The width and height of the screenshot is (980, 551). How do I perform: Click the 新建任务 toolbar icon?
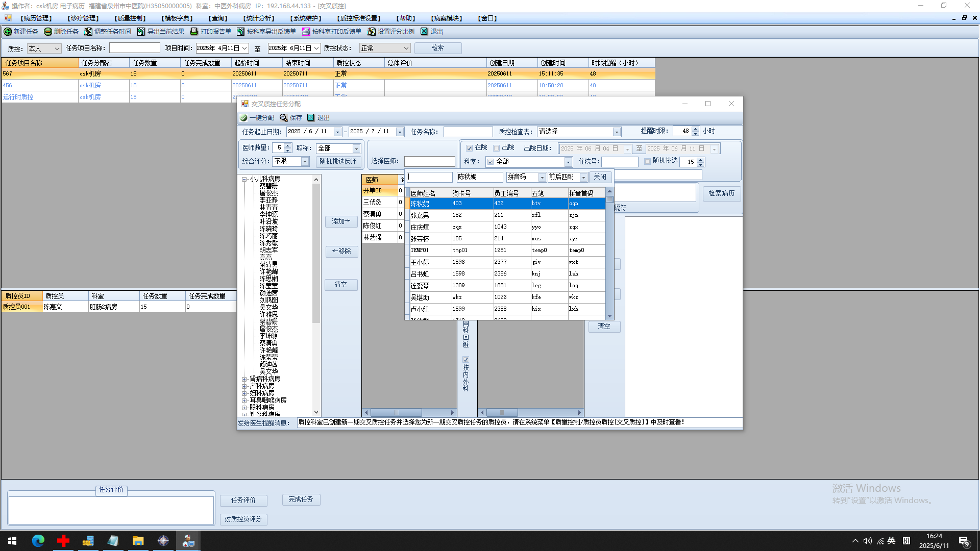tap(8, 32)
